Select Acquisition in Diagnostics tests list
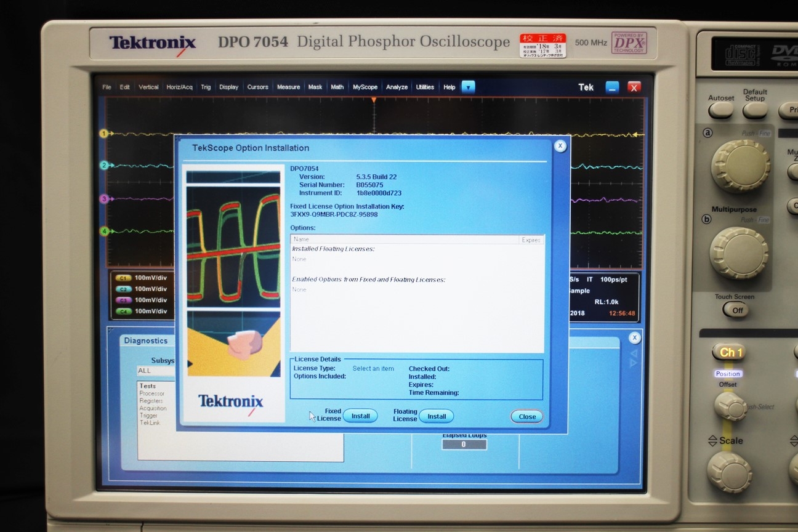This screenshot has height=532, width=798. click(153, 408)
